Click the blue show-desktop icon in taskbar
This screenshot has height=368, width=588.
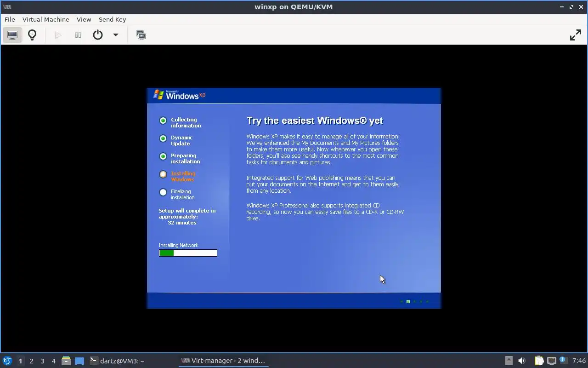click(79, 361)
